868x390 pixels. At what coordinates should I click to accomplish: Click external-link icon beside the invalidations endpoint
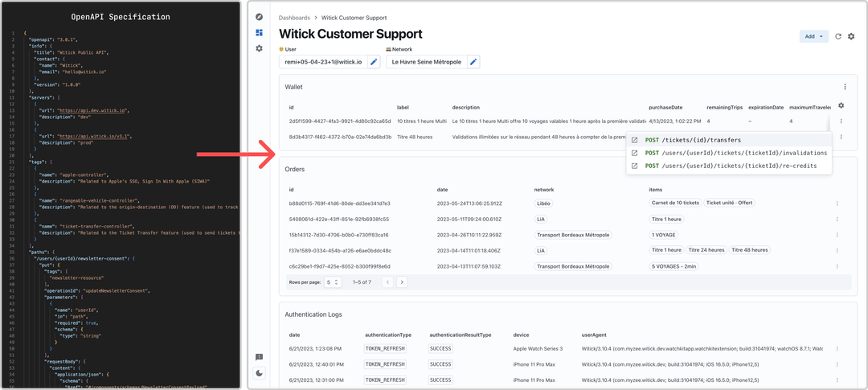tap(635, 153)
